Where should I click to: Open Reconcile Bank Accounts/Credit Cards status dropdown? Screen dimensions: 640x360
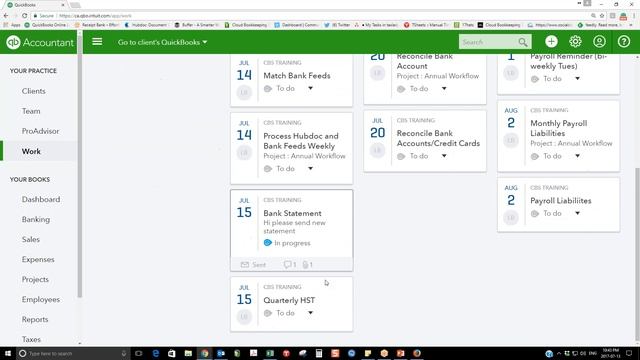click(x=444, y=156)
